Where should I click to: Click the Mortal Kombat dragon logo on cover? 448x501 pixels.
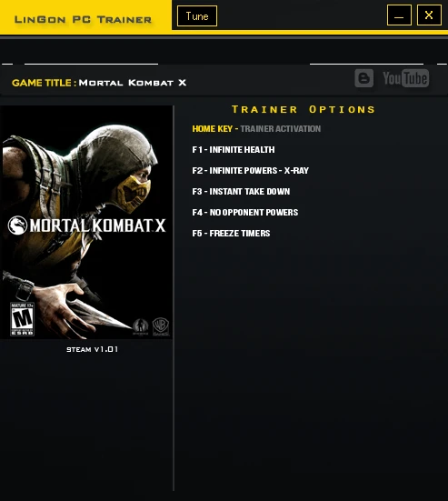[x=17, y=225]
